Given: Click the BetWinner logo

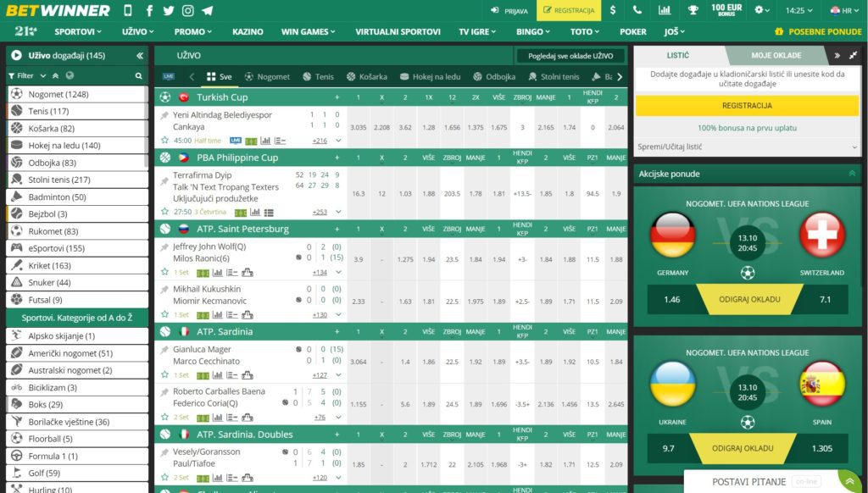Looking at the screenshot, I should pyautogui.click(x=58, y=10).
